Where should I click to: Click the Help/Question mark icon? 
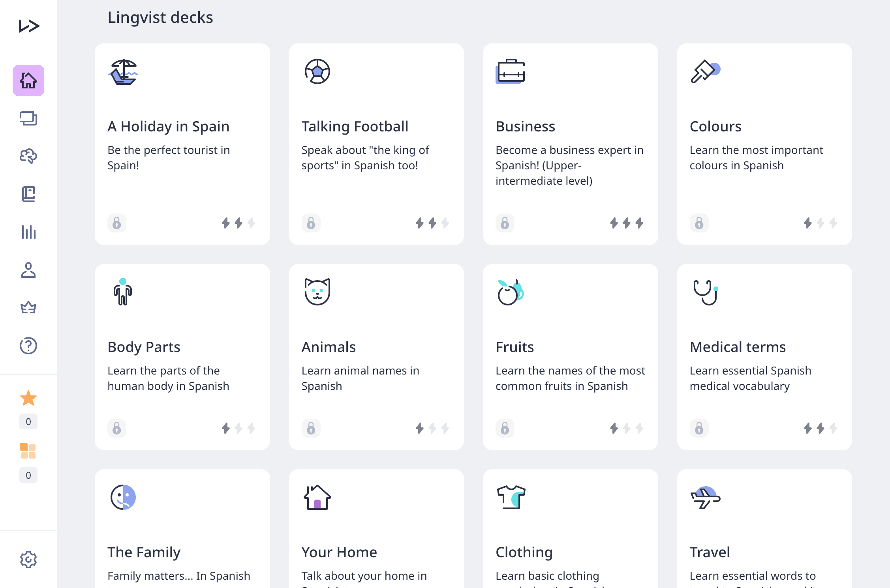(x=29, y=345)
